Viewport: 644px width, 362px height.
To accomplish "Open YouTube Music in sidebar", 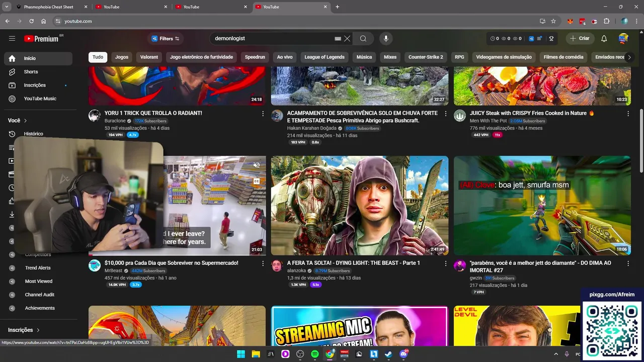I will (x=38, y=99).
